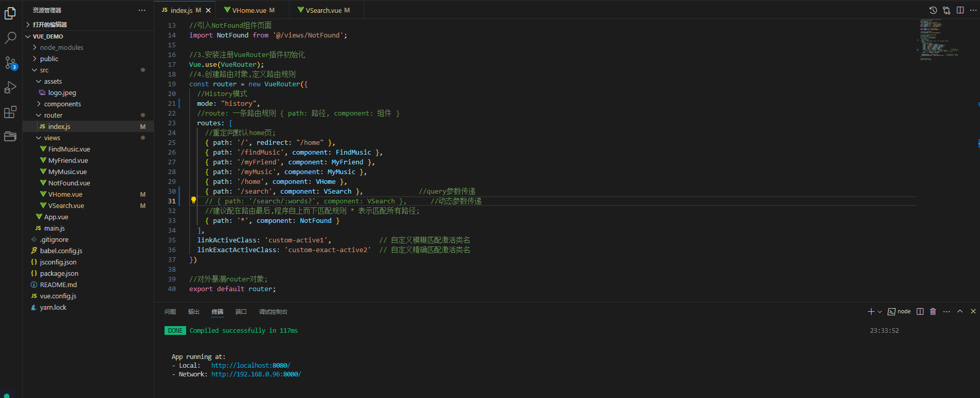Open jsconfig.json file
Image resolution: width=980 pixels, height=398 pixels.
88,262
